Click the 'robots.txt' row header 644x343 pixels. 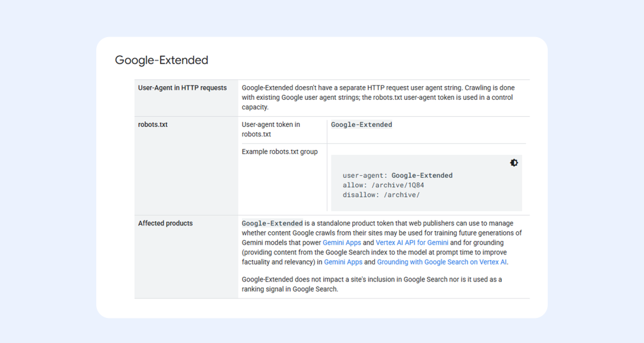[153, 125]
